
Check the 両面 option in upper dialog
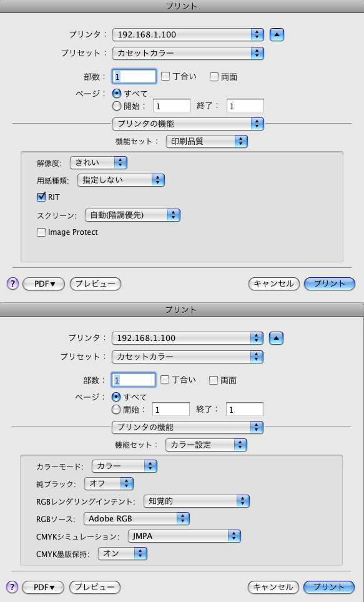pos(214,77)
